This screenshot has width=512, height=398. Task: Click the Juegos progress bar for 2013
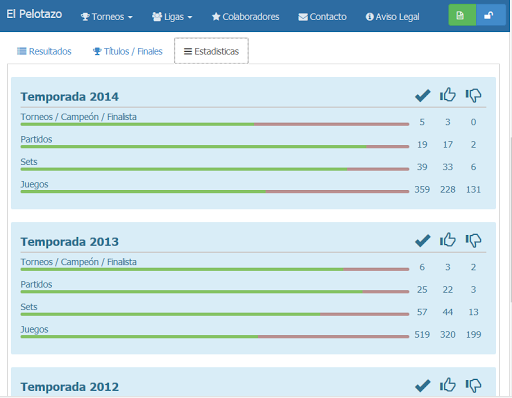pyautogui.click(x=215, y=337)
